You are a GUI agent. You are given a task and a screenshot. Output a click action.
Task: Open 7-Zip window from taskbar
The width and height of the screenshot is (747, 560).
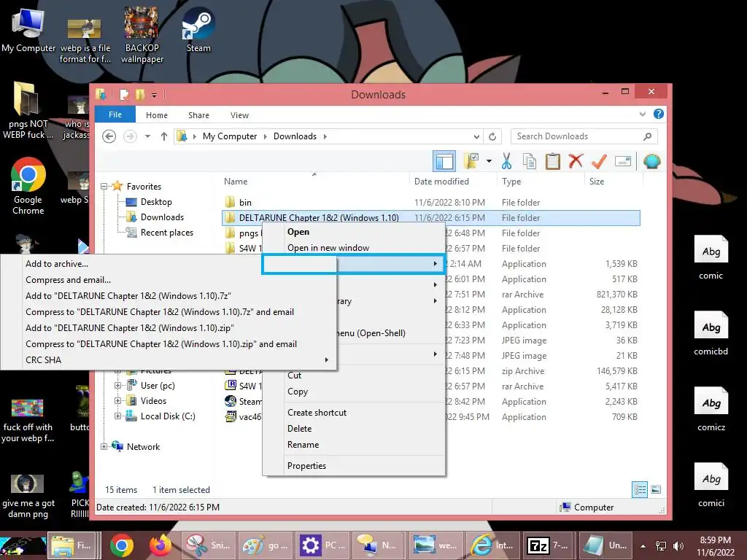(547, 545)
